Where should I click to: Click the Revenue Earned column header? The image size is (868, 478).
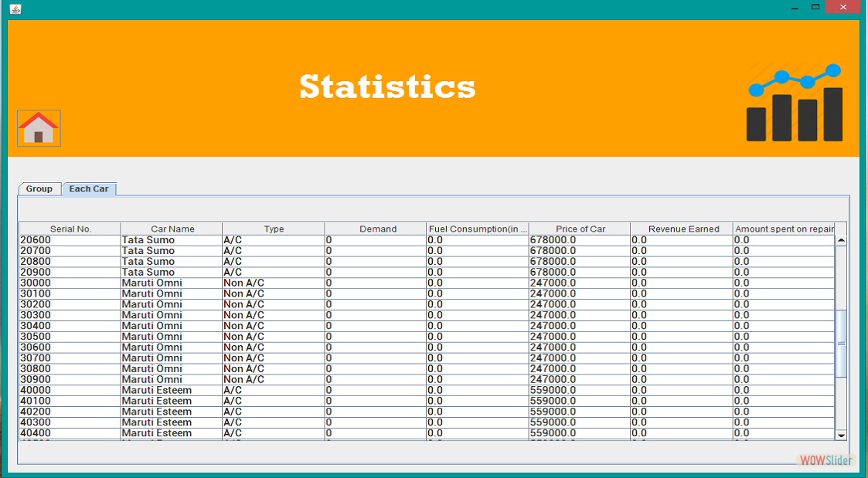[x=683, y=229]
